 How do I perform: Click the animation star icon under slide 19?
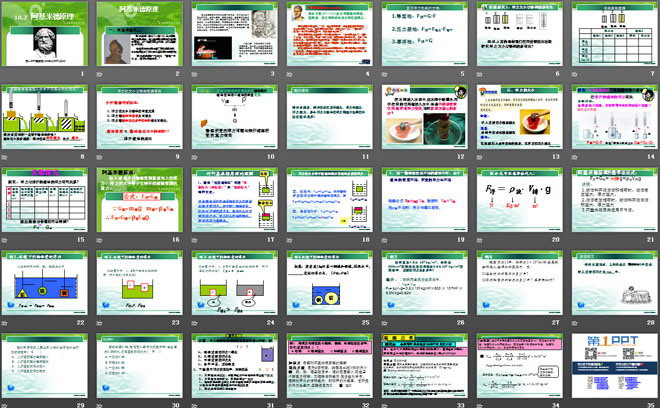385,240
